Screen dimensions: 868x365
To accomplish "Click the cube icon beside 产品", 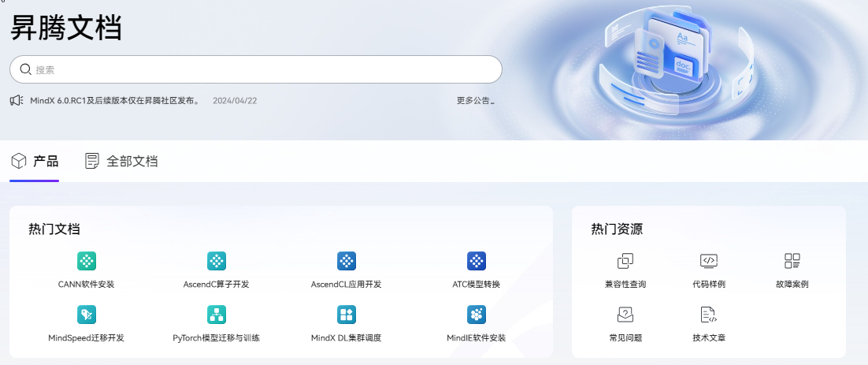I will point(19,161).
